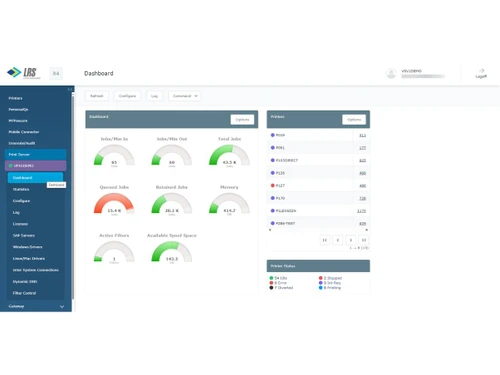Select the P061 printer row
This screenshot has height=375, width=500.
point(318,148)
